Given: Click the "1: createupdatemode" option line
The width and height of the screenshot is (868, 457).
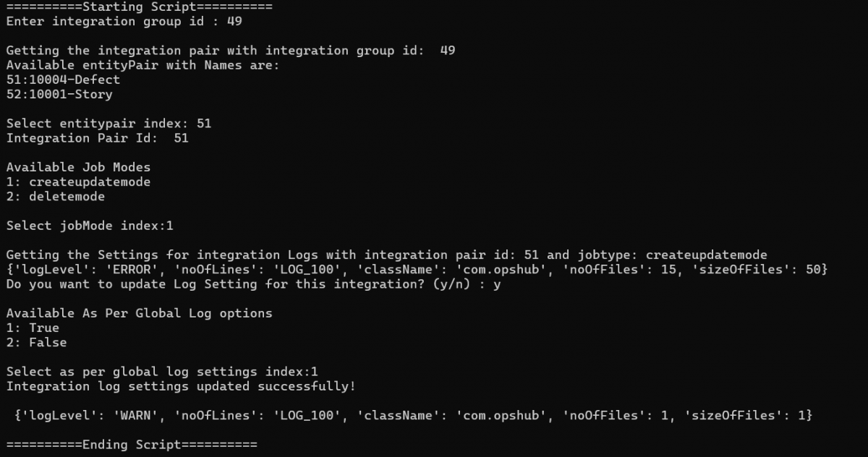Looking at the screenshot, I should (x=78, y=181).
